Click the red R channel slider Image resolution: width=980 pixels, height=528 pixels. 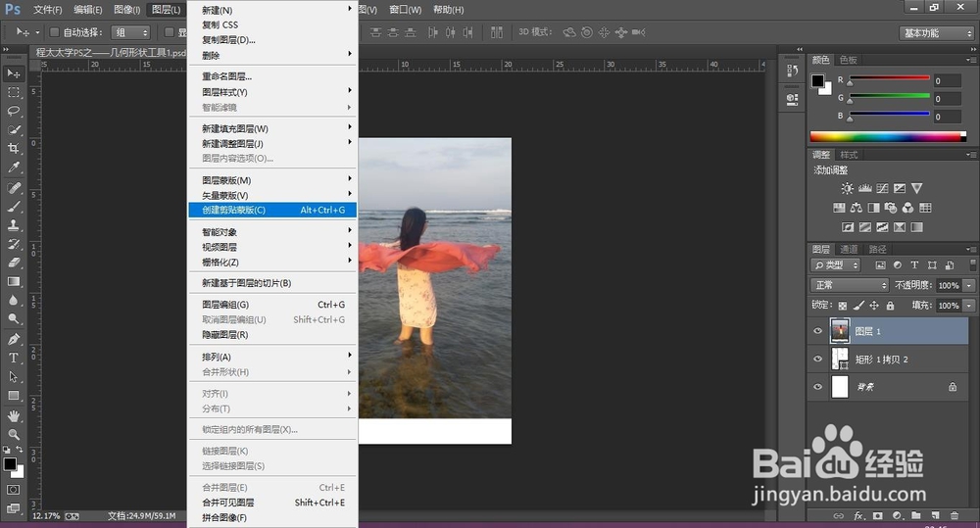[x=889, y=78]
